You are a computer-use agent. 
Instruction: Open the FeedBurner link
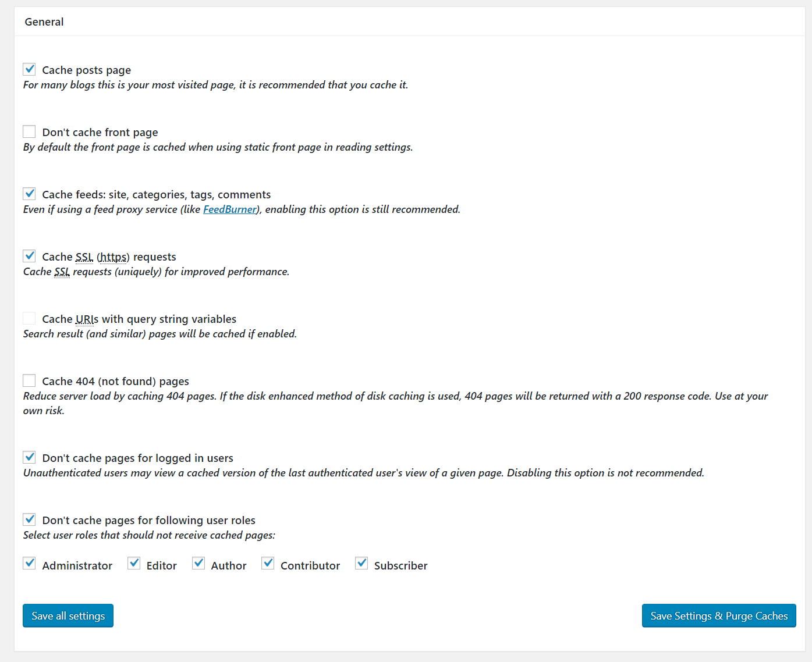point(230,209)
